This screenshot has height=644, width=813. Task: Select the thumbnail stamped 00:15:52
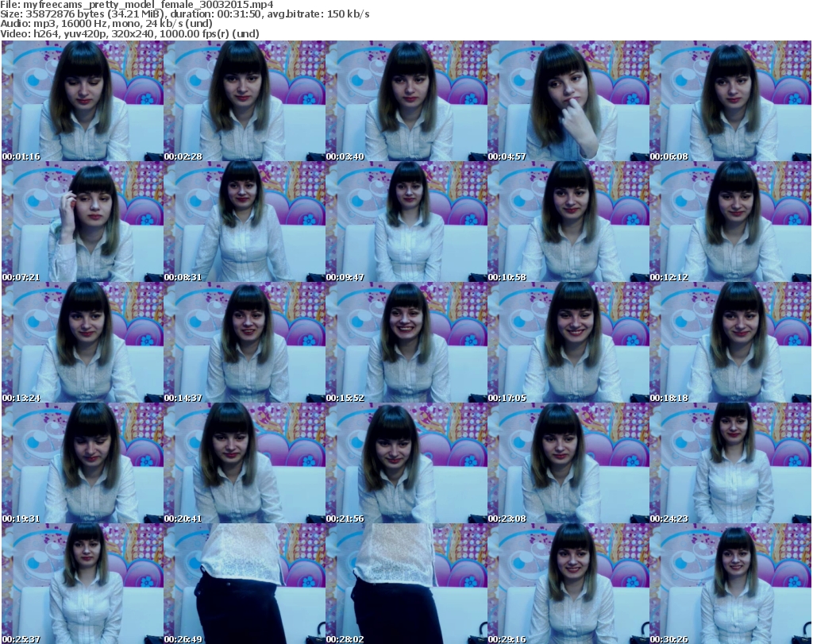406,342
